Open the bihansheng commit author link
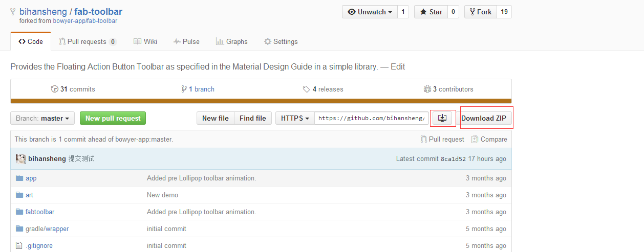This screenshot has height=252, width=644. coord(47,159)
